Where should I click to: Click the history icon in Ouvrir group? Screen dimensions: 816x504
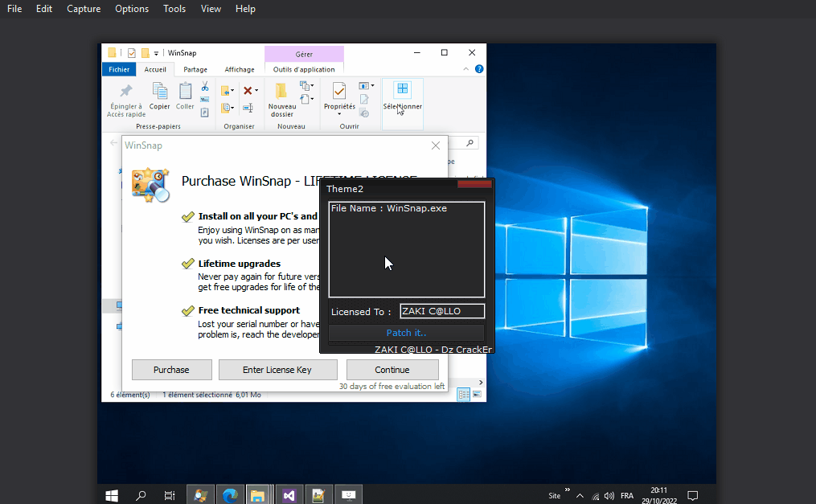[364, 113]
